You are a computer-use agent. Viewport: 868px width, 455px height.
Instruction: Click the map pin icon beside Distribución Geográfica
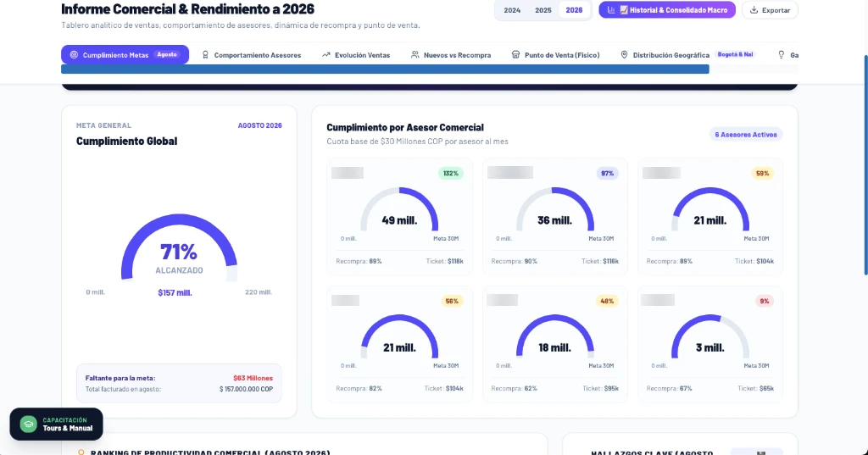pos(624,55)
